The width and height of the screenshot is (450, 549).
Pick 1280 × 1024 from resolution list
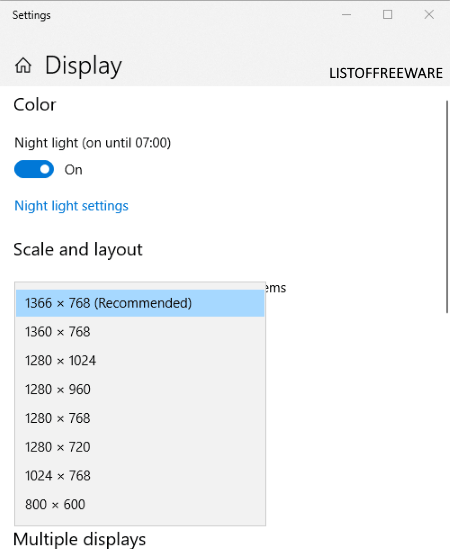pyautogui.click(x=140, y=361)
